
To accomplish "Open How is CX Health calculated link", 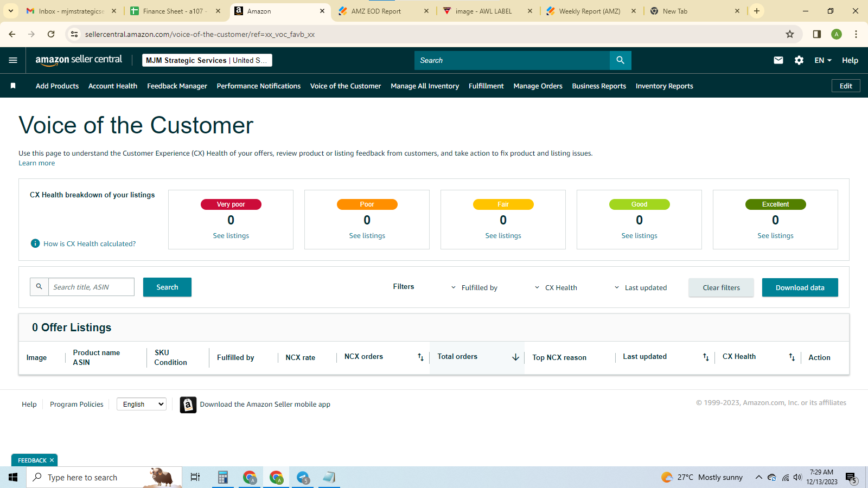I will (90, 244).
